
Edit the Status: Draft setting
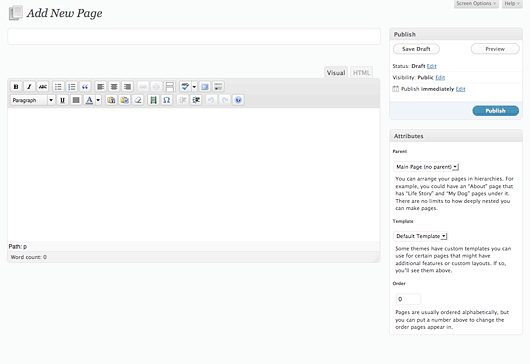click(x=432, y=66)
